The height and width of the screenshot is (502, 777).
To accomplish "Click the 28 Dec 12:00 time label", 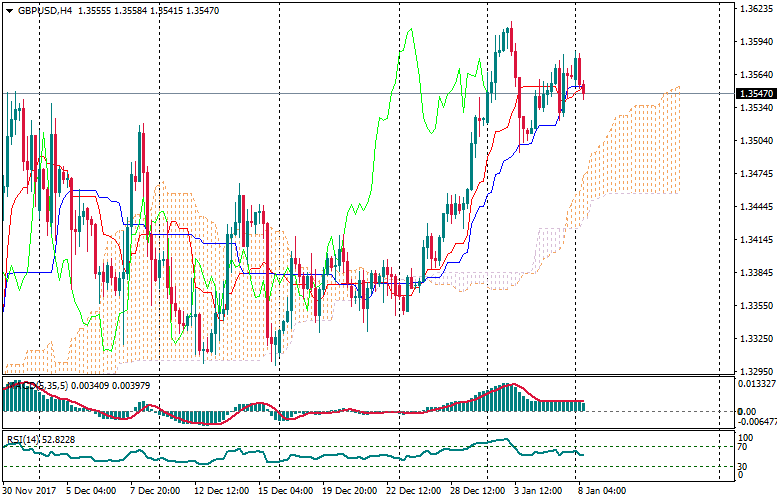I will tap(474, 492).
